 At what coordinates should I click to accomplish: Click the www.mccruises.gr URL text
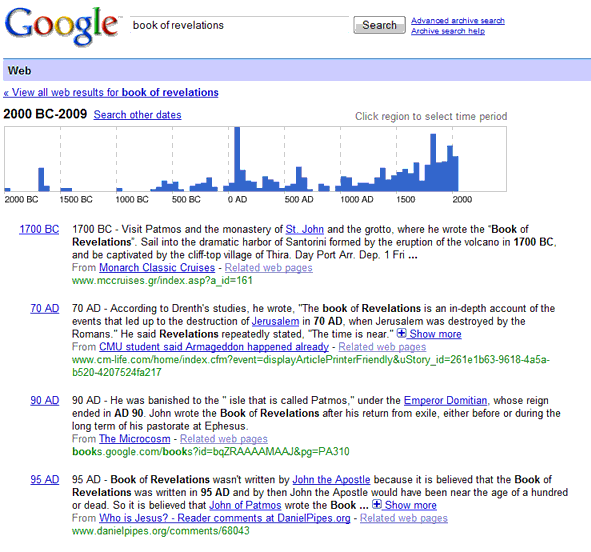[x=162, y=280]
